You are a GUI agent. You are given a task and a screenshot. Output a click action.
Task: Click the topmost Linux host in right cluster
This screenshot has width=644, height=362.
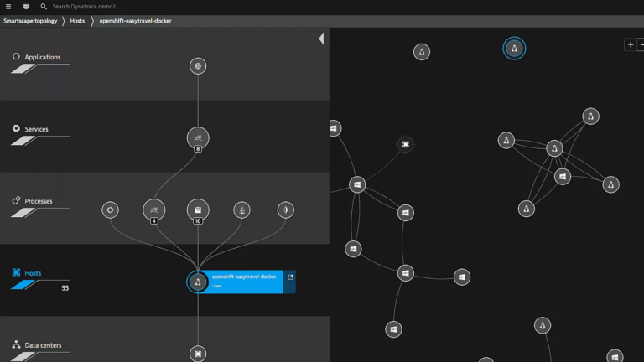point(590,116)
